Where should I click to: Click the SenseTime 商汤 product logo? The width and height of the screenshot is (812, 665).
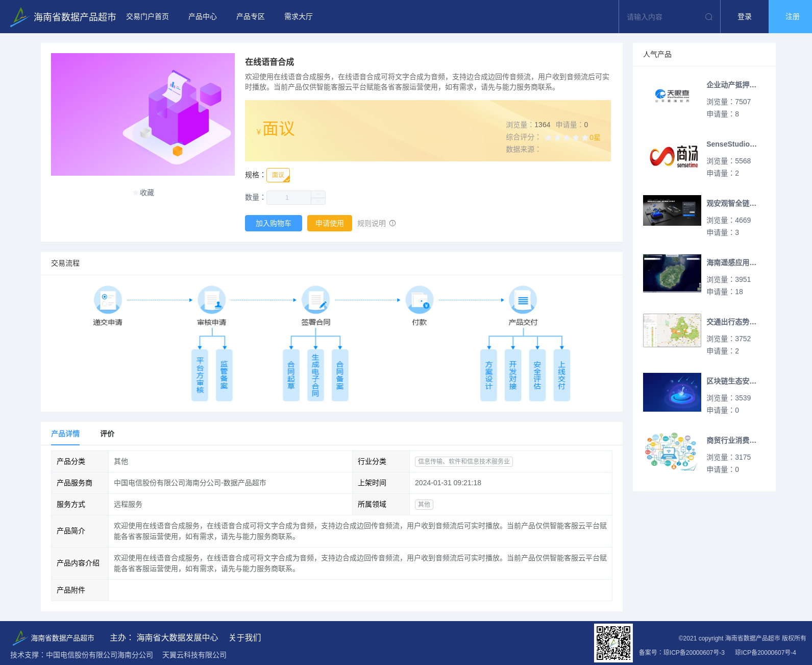674,156
